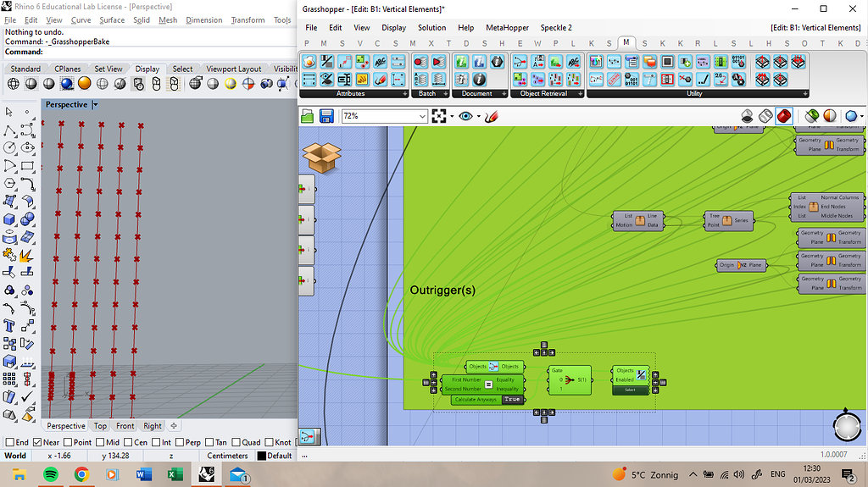Toggle the Calculate Anyways True boolean
The height and width of the screenshot is (487, 868).
[512, 400]
